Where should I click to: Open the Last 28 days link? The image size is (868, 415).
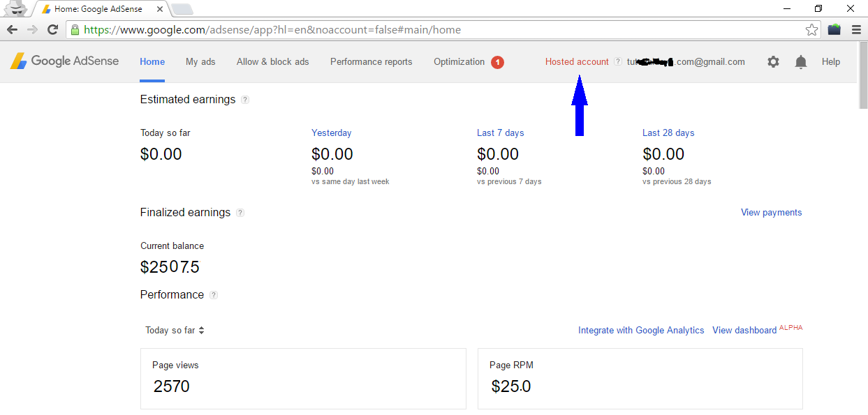668,133
